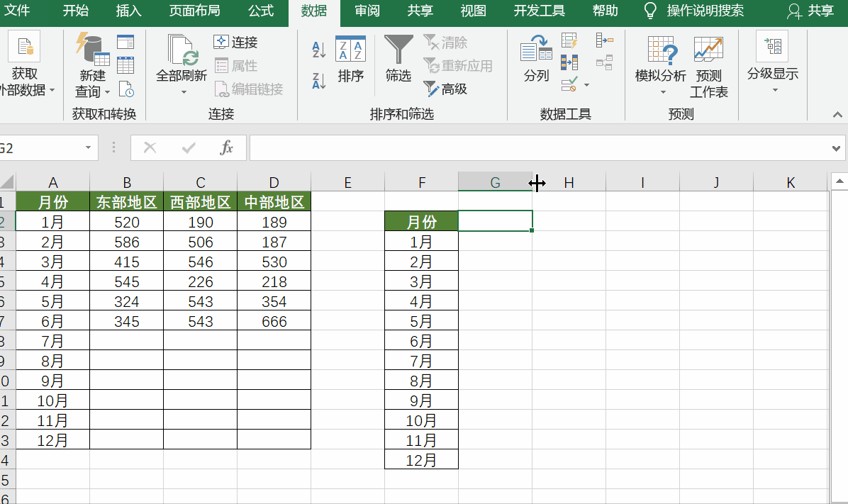Expand the data validation dropdown arrow
The width and height of the screenshot is (848, 504).
click(586, 85)
